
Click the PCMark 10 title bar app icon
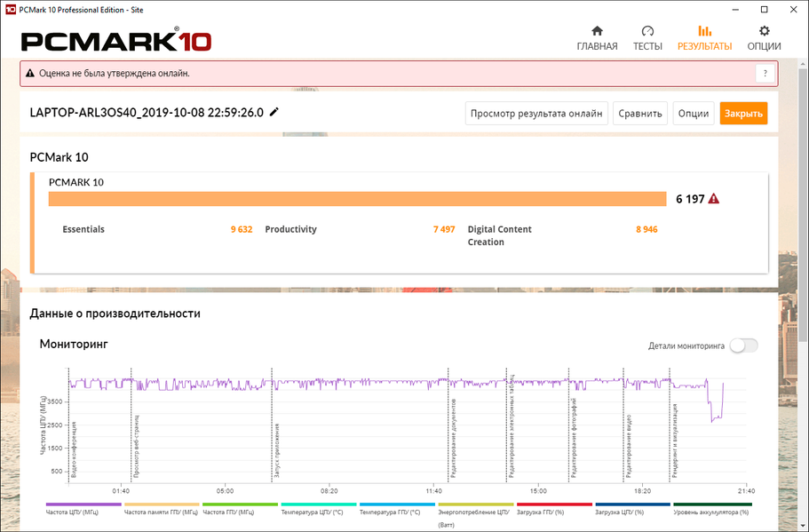click(x=10, y=9)
